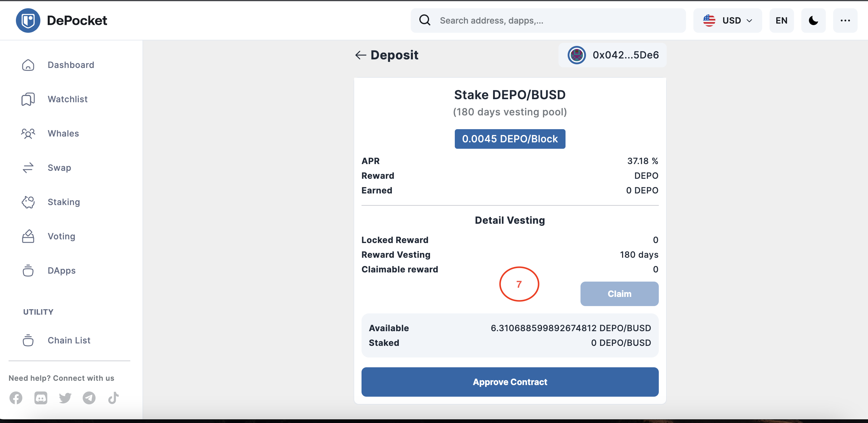Open the Telegram social link
Viewport: 868px width, 423px height.
click(x=89, y=398)
